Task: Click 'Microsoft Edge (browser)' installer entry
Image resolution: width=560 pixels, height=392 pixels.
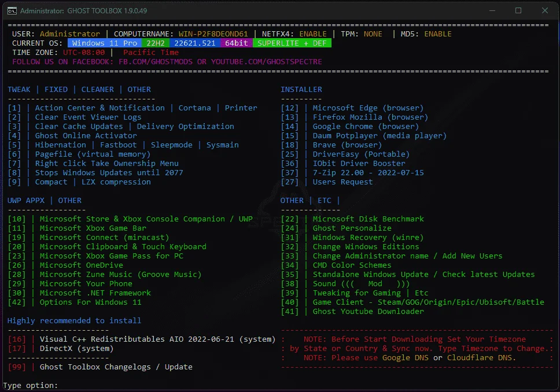Action: [x=368, y=108]
